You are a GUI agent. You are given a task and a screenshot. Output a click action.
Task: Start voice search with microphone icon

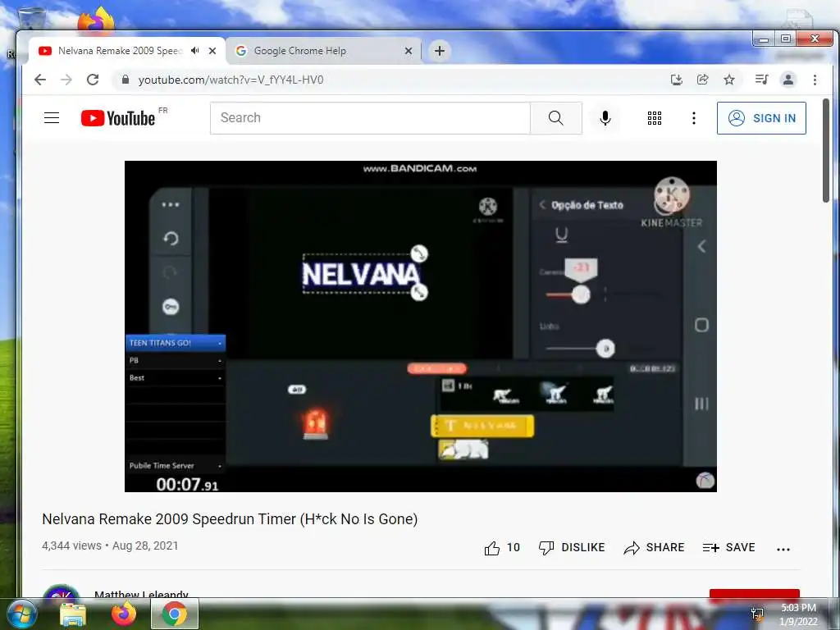[x=605, y=118]
